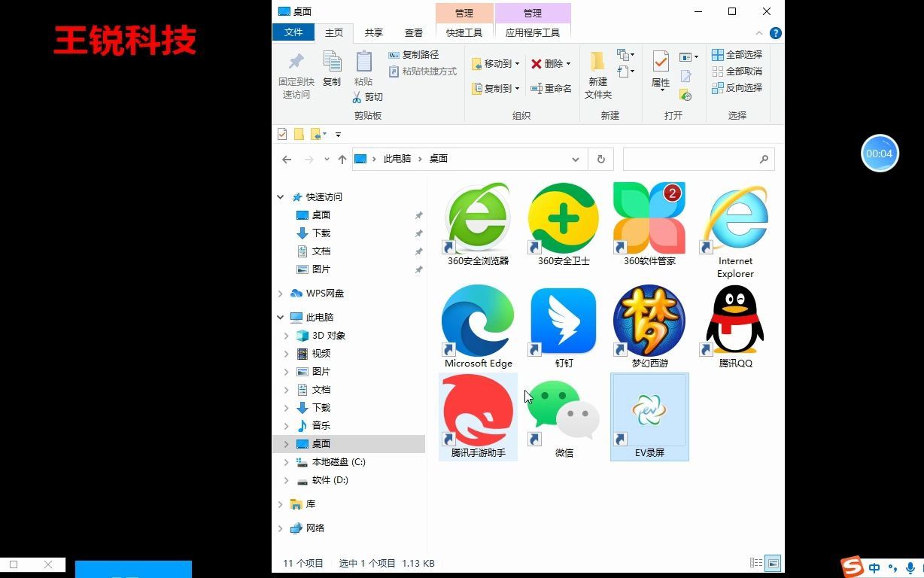Click 此电脑 in the address breadcrumb

(397, 159)
